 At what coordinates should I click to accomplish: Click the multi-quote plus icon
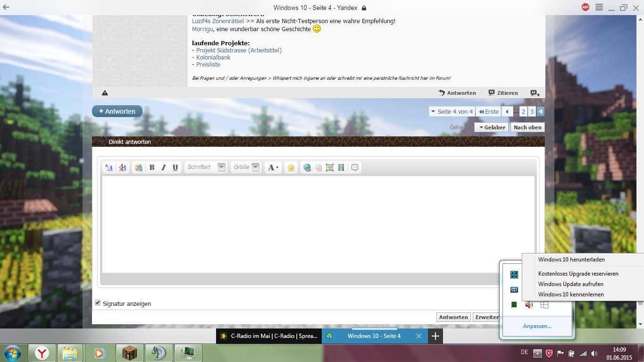(535, 93)
